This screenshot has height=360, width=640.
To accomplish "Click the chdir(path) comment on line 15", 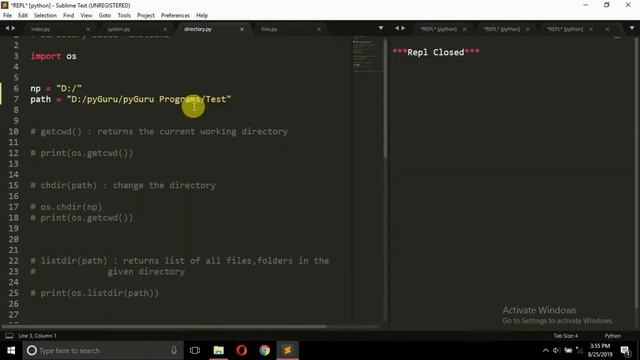I will point(123,185).
